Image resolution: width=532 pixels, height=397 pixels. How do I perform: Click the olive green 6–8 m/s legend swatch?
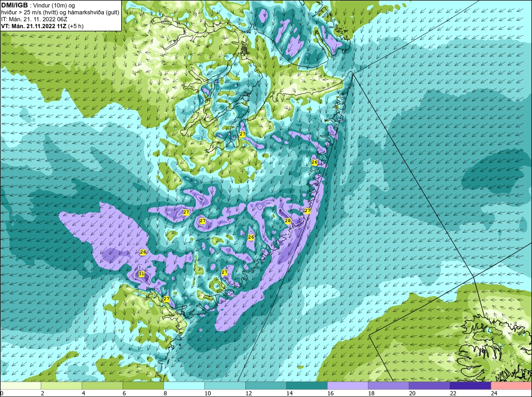(x=143, y=385)
